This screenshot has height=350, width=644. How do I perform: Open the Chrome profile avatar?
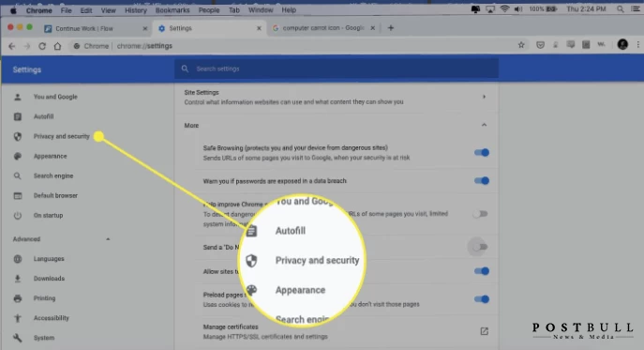[x=622, y=44]
